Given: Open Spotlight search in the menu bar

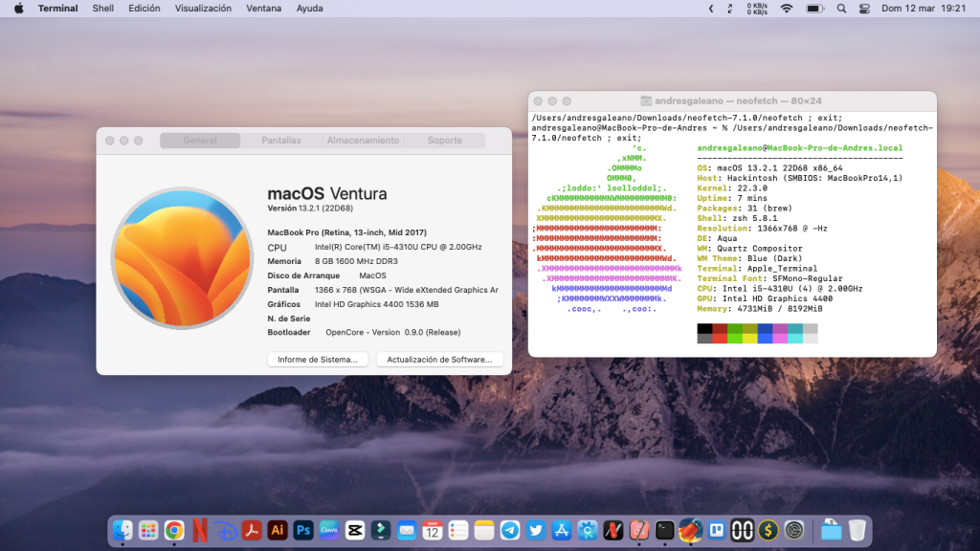Looking at the screenshot, I should point(841,9).
